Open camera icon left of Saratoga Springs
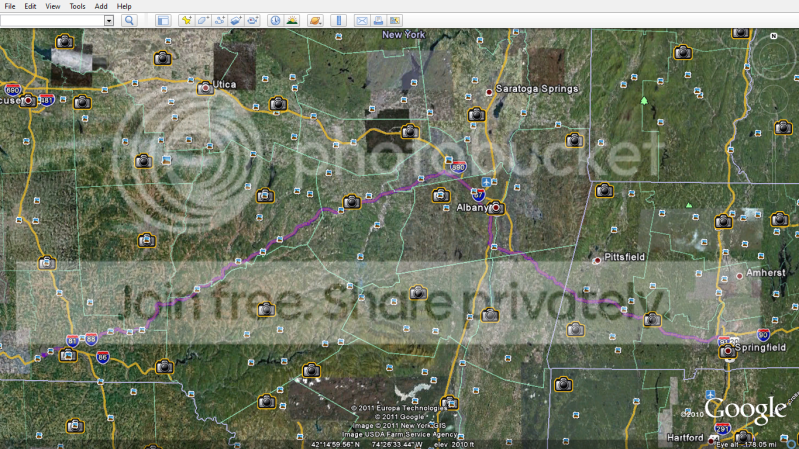 [476, 115]
